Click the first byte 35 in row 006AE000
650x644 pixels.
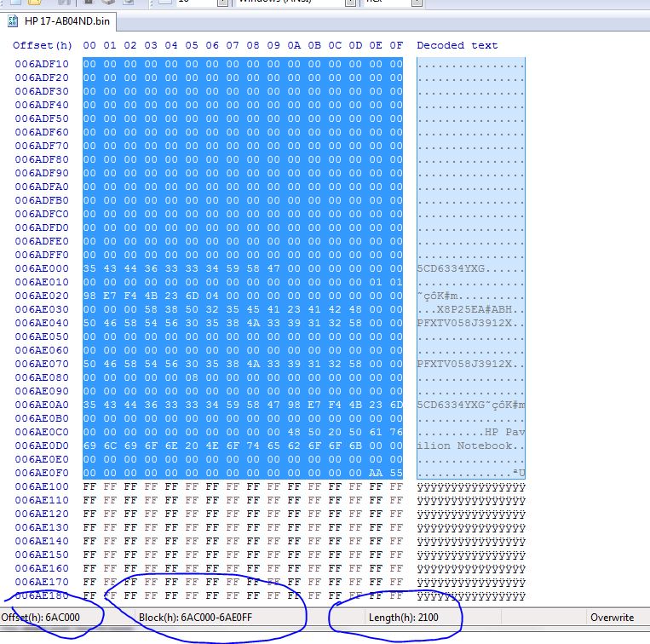89,268
